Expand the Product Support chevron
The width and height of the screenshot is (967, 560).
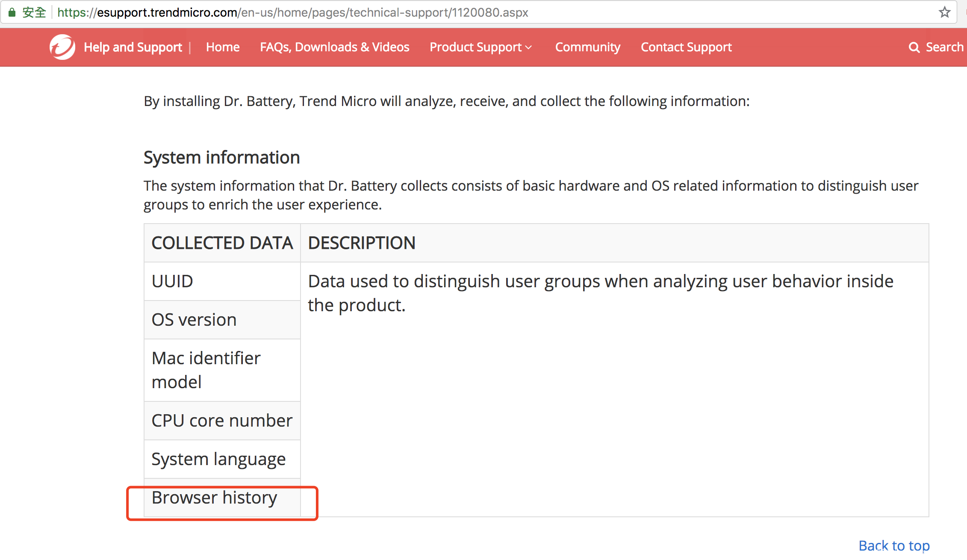(529, 47)
